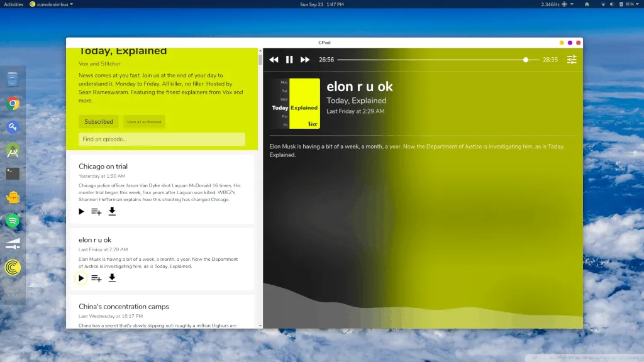
Task: Add 'elon r u ok' to the queue
Action: 96,278
